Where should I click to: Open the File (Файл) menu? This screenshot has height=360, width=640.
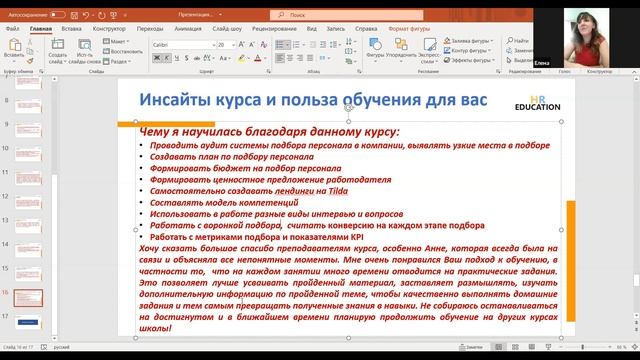coord(13,29)
